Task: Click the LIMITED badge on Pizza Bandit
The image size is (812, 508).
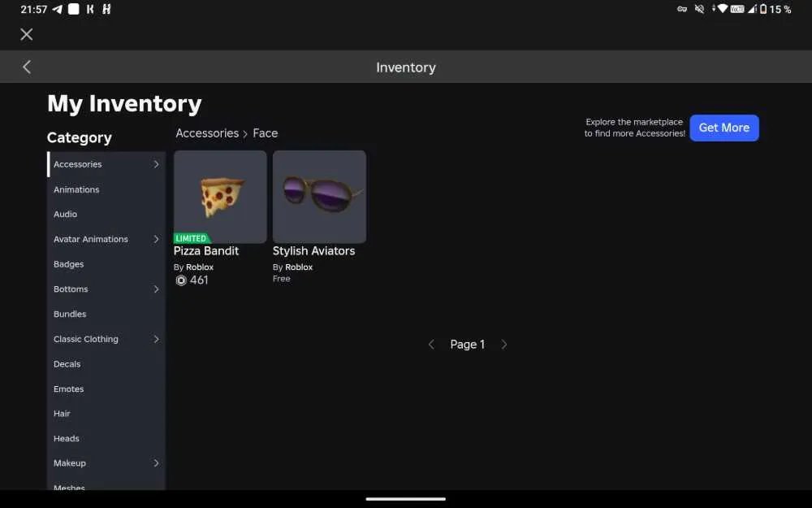Action: [191, 238]
